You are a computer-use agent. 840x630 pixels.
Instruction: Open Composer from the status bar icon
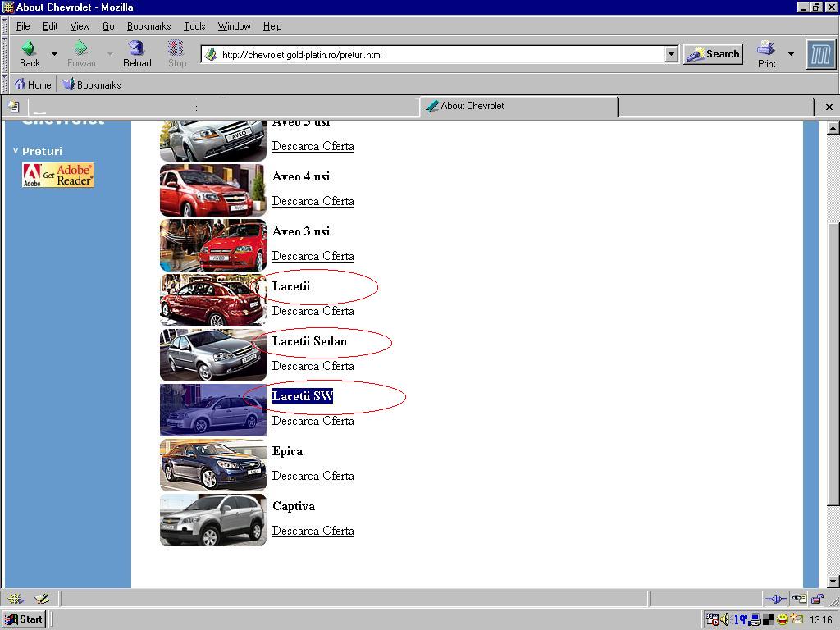click(42, 598)
